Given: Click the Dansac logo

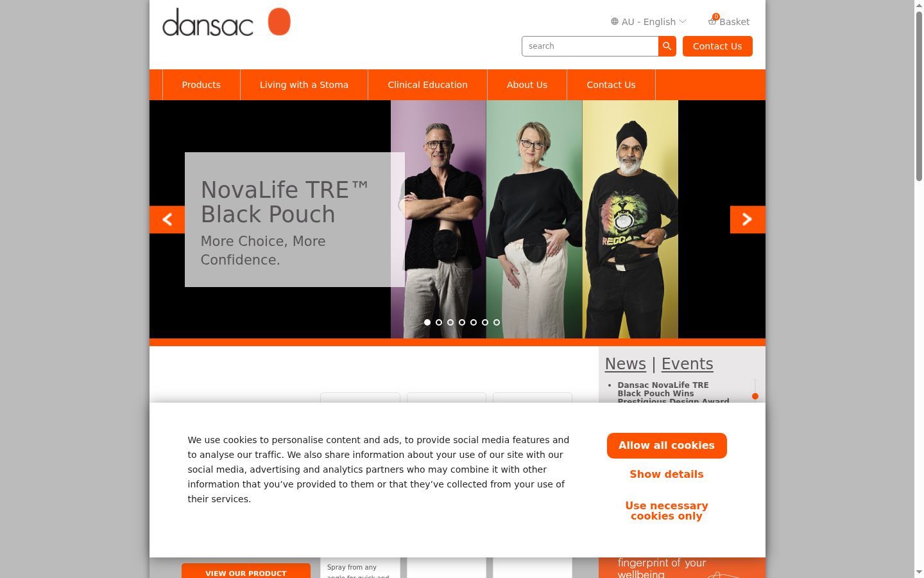Looking at the screenshot, I should (227, 22).
